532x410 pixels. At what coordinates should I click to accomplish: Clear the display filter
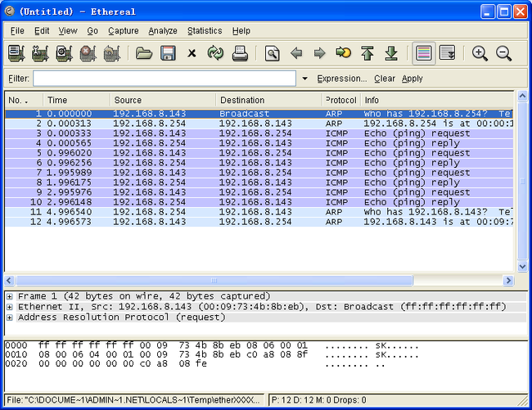click(385, 79)
